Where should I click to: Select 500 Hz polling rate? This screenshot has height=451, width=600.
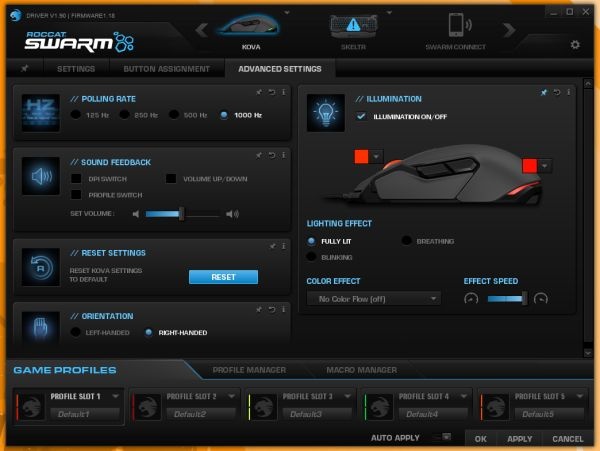(174, 115)
